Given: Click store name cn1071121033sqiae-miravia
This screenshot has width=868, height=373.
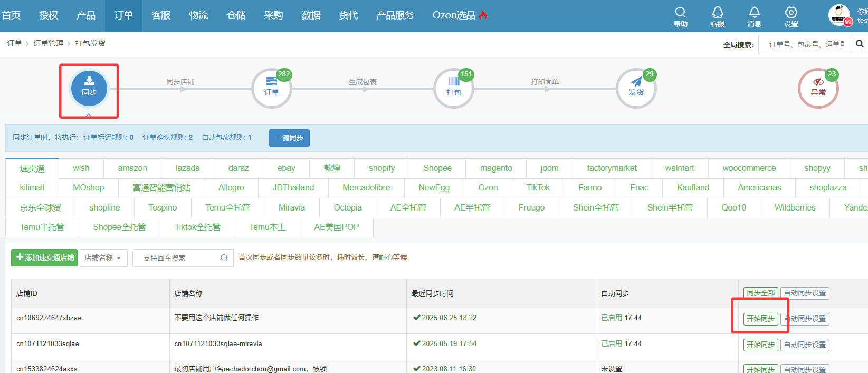Looking at the screenshot, I should pos(218,343).
